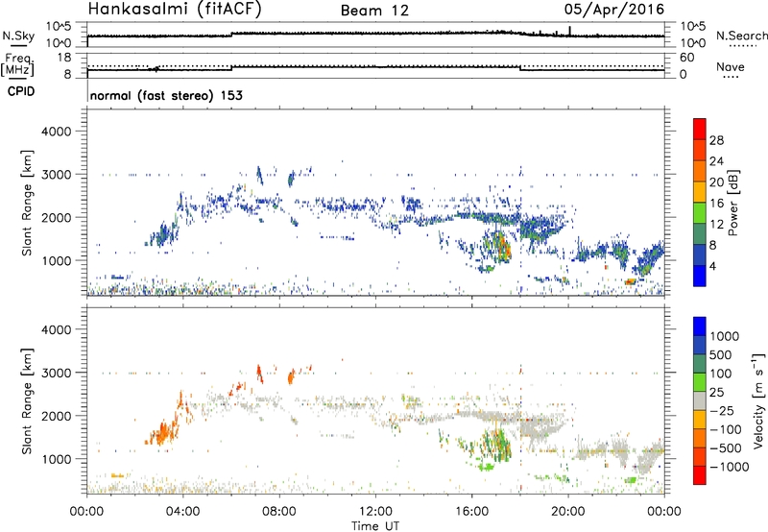Click the 3000 tick label in the power panel
Screen dimensions: 768x532
(56, 175)
